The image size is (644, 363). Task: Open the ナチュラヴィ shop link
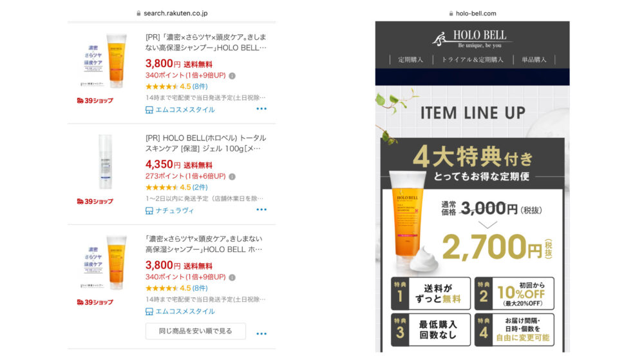pos(175,210)
